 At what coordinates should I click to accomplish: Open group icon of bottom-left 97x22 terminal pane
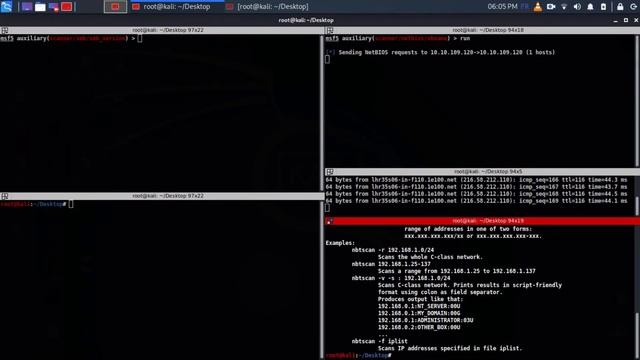(4, 196)
